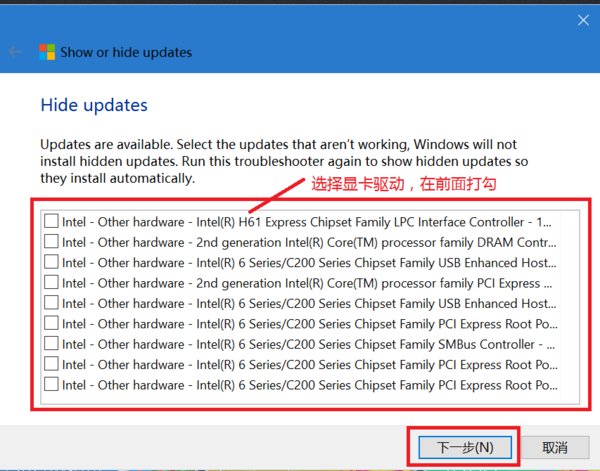Check the last PCI Express Root Po... update box
600x471 pixels.
point(51,384)
